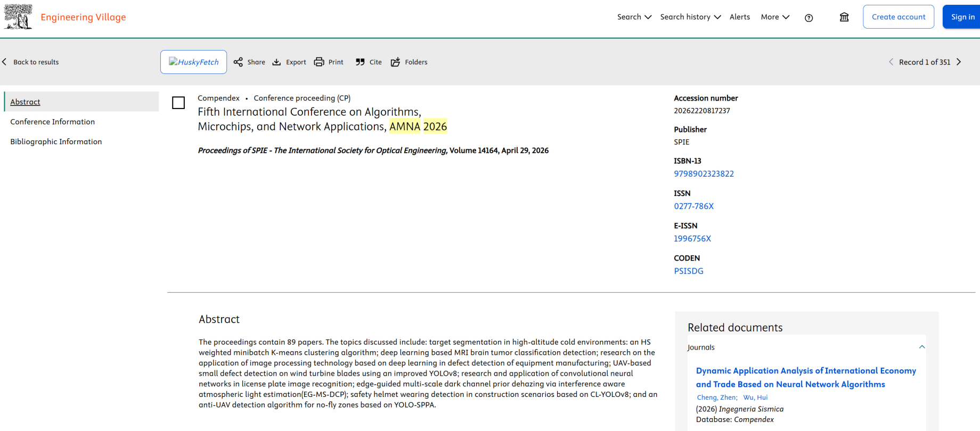Jump to Bibliographic Information section
This screenshot has width=980, height=431.
(56, 142)
